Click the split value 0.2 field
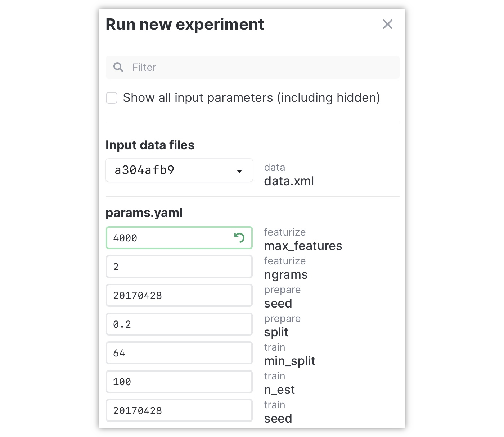The width and height of the screenshot is (504, 437). tap(179, 324)
